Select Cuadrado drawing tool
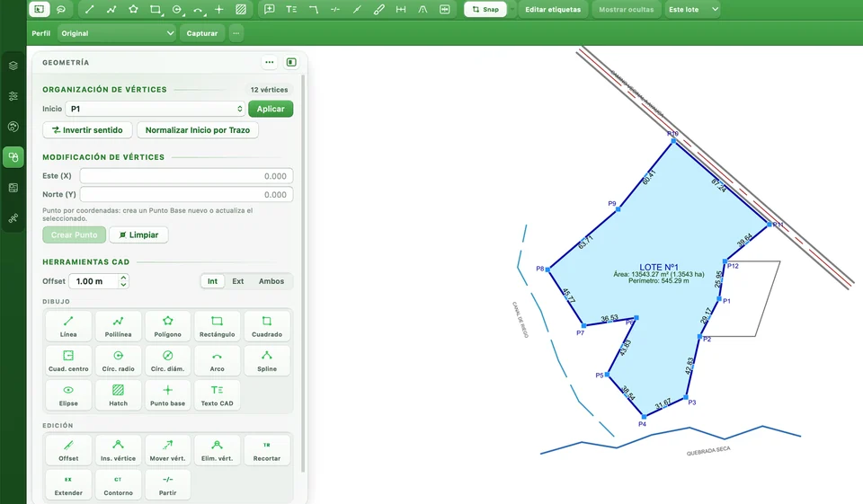Viewport: 863px width, 504px height. [267, 326]
